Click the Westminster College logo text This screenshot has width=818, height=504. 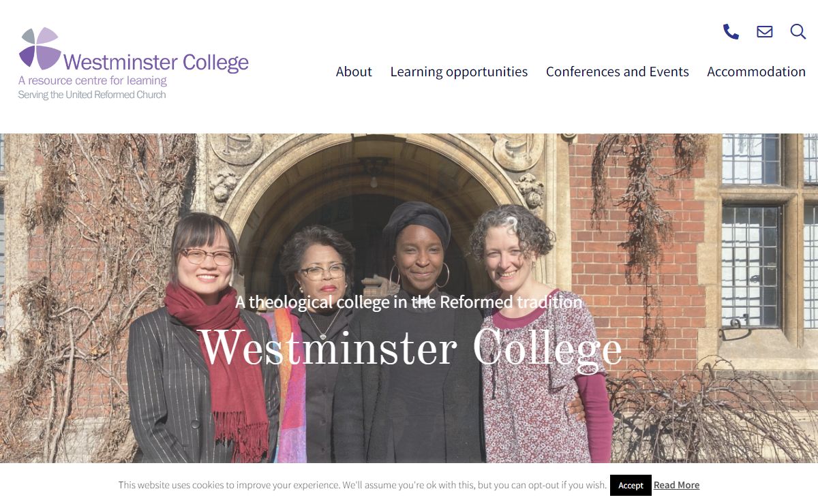click(x=156, y=63)
